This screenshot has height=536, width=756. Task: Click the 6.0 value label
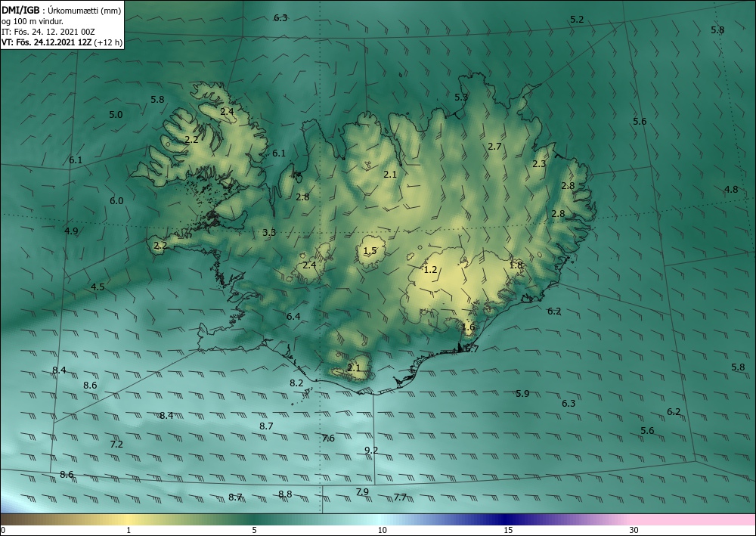click(116, 201)
